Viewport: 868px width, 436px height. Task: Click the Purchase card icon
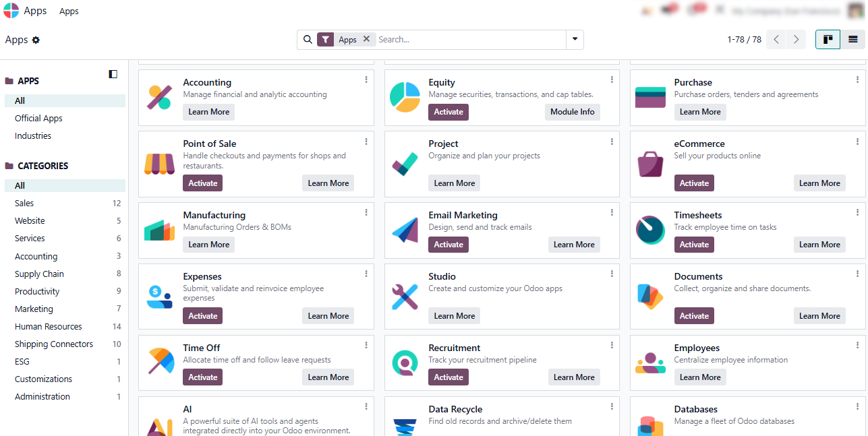click(651, 97)
